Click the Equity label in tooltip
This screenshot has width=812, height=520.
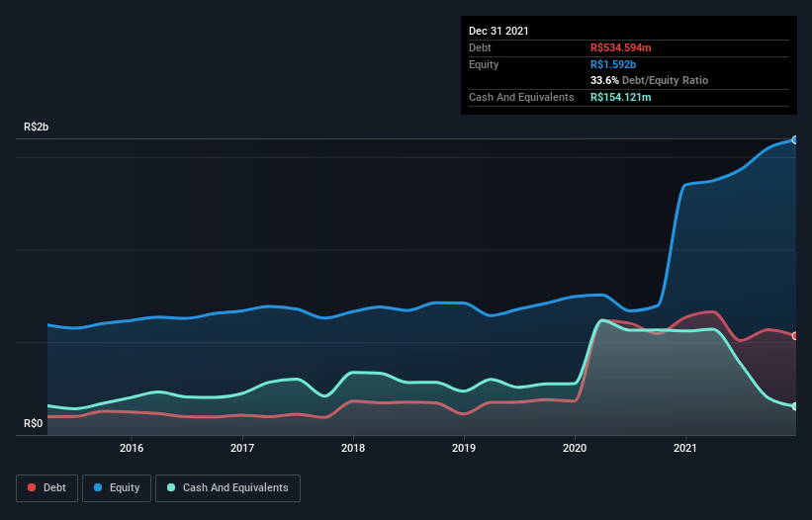(484, 64)
